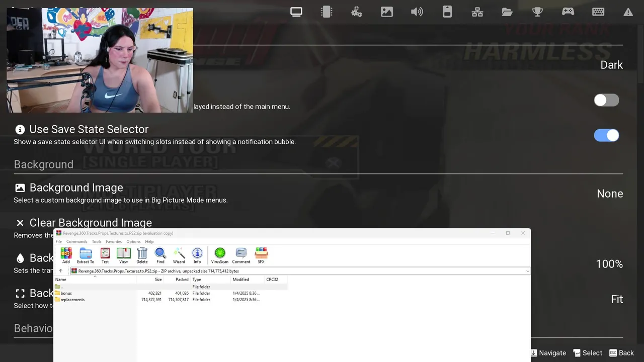Click the View book icon in WinRAR
644x362 pixels.
(x=123, y=255)
